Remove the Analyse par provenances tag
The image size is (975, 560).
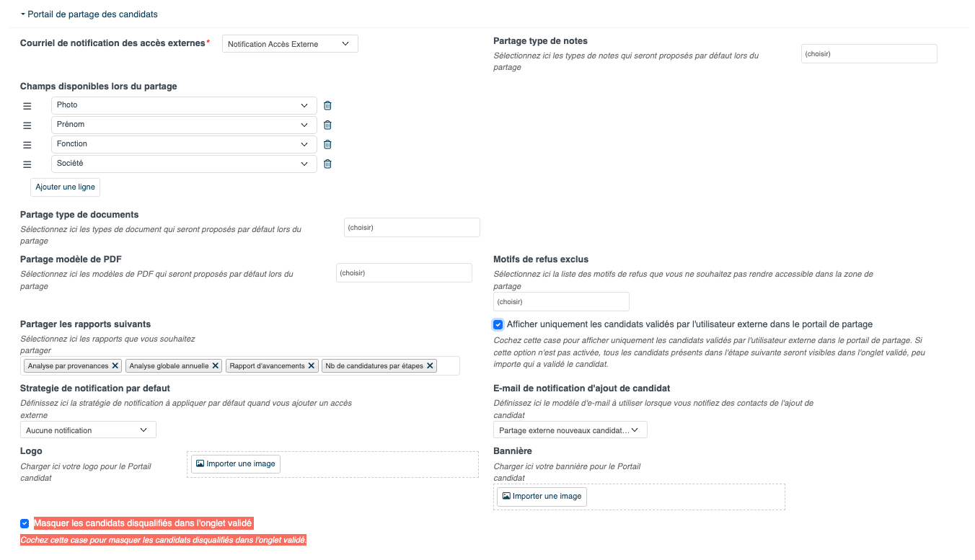pos(115,365)
